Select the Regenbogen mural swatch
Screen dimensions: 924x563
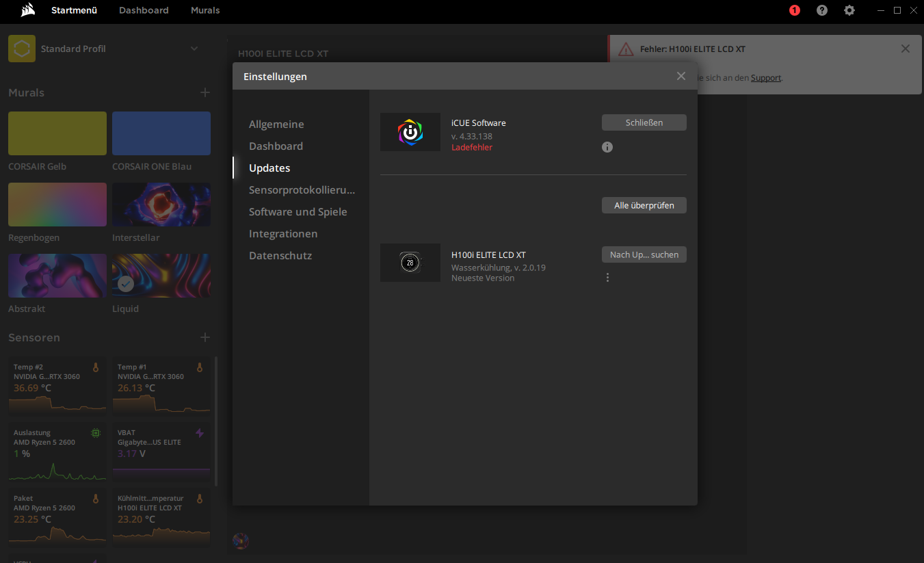point(57,205)
